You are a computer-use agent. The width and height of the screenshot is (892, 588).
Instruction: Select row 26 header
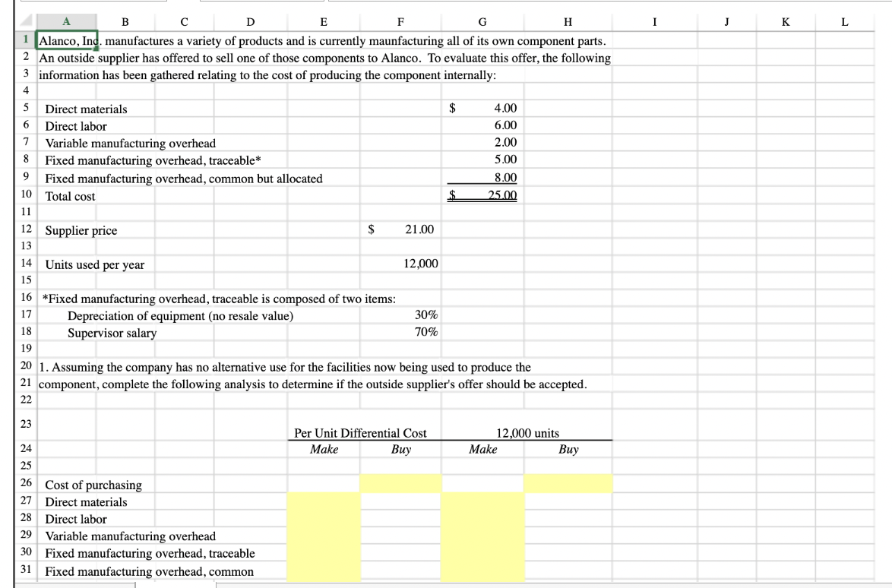point(26,483)
